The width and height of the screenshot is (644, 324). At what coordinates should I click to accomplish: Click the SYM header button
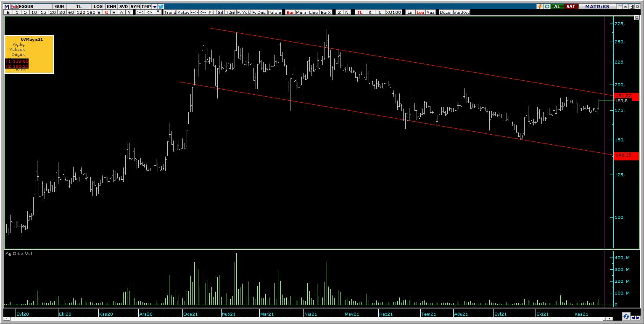[135, 7]
